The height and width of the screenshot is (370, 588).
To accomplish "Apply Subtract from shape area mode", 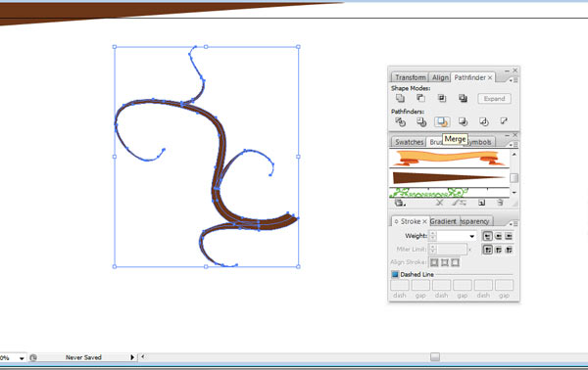I will 420,98.
